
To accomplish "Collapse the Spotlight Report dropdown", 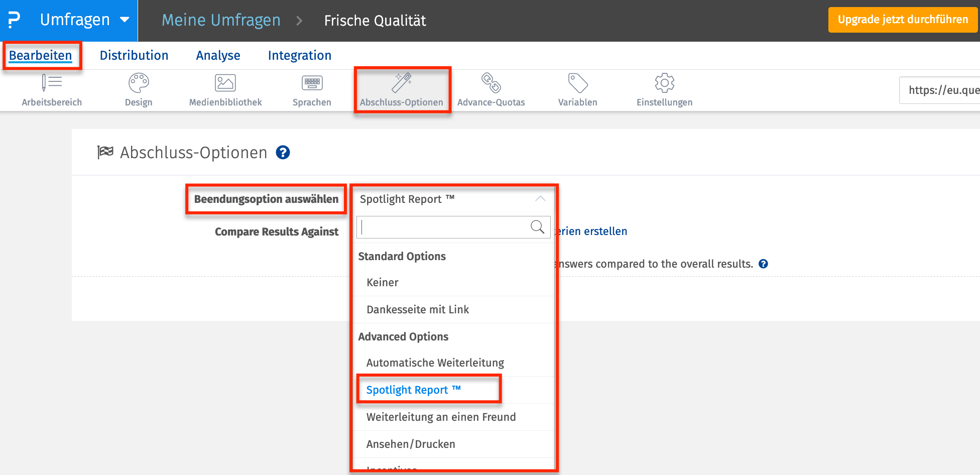I will coord(540,199).
